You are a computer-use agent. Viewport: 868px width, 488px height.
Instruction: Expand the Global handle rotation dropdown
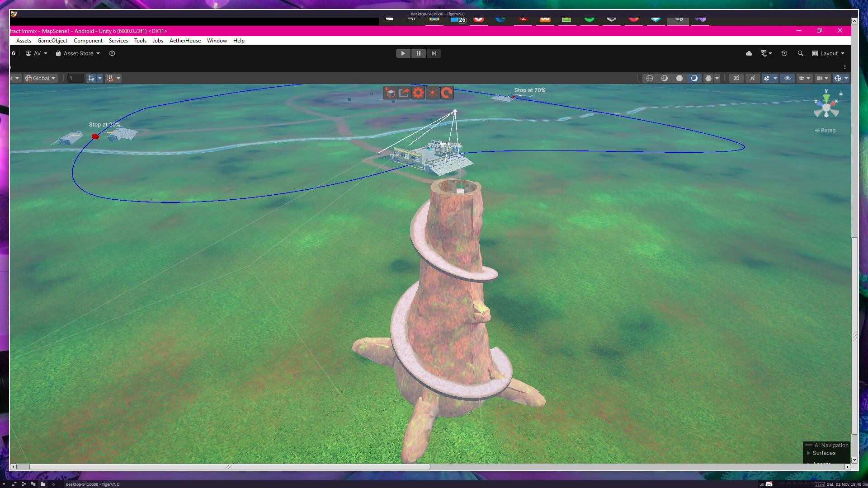(41, 78)
